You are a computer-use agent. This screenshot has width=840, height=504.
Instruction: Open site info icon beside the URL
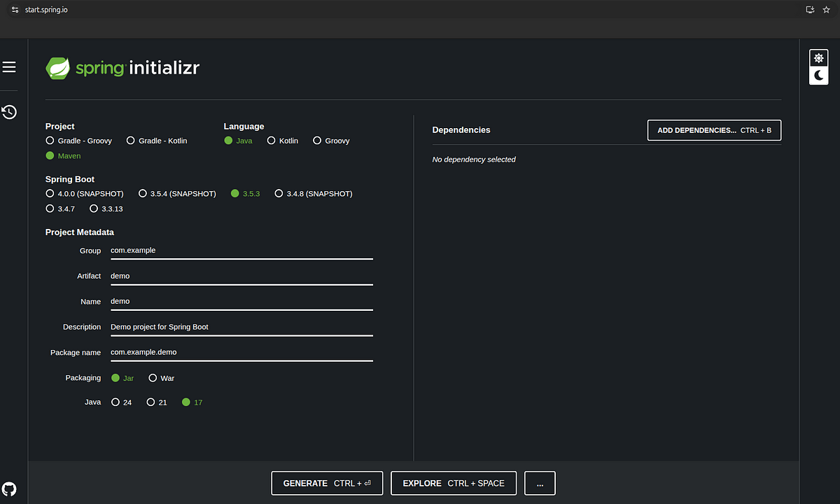(x=15, y=10)
